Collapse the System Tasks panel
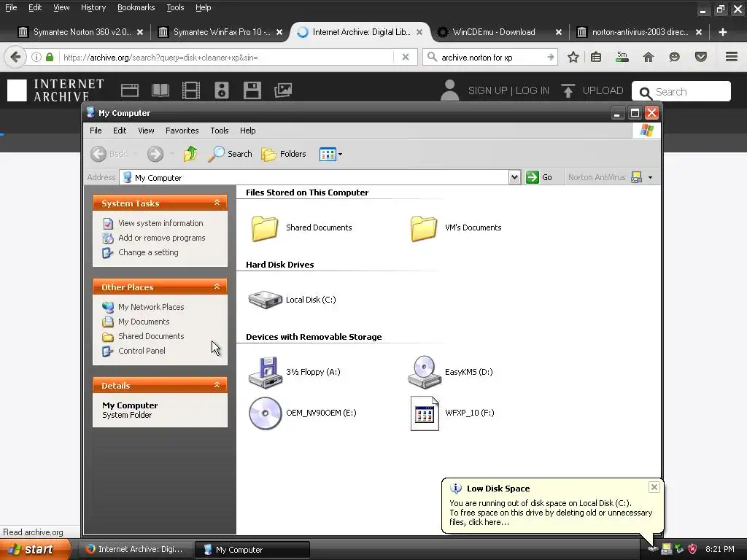 point(217,203)
